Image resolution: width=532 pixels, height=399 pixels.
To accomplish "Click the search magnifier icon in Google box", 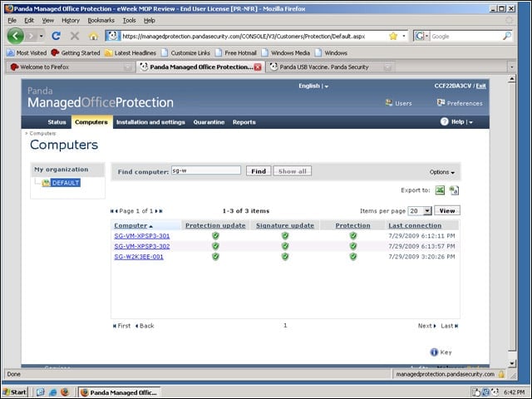I will 506,36.
